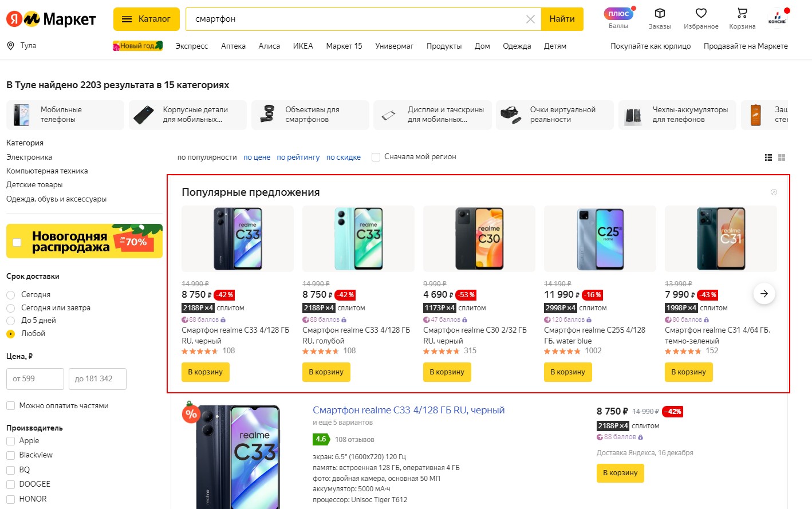
Task: Enable the 'Сначала мой регион' checkbox
Action: point(376,157)
